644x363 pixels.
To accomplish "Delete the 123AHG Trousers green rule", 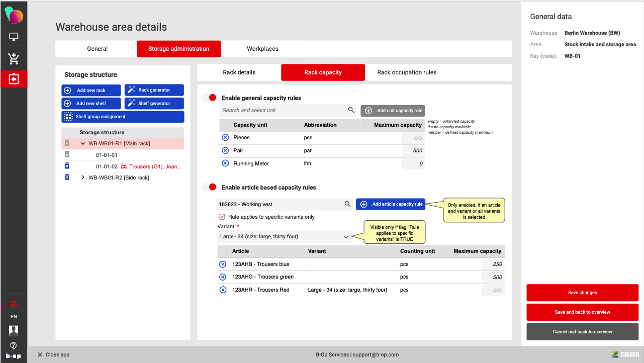I will click(223, 277).
